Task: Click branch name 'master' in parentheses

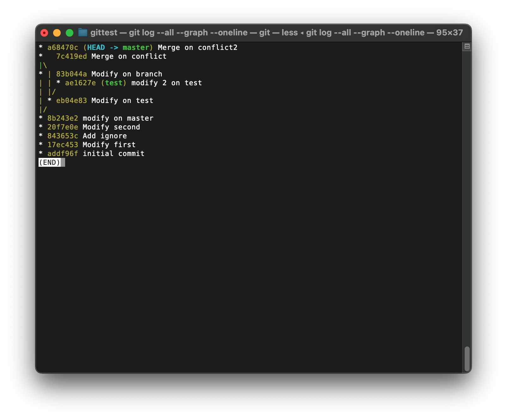Action: coord(136,47)
